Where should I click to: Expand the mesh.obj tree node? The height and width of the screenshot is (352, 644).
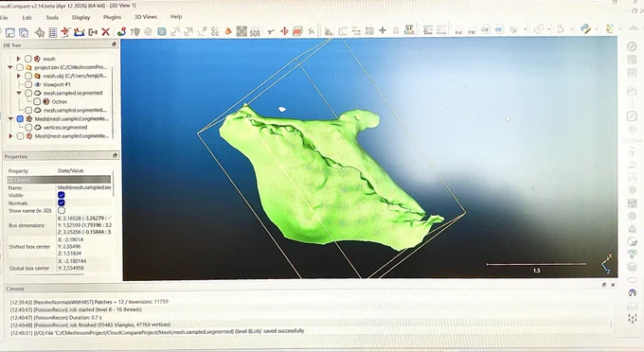click(19, 76)
